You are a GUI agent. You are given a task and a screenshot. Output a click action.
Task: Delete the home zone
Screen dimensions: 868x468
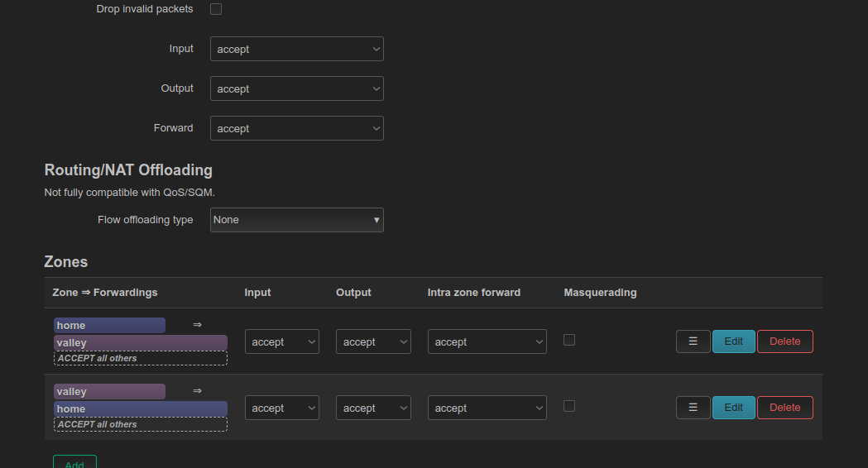(x=785, y=341)
